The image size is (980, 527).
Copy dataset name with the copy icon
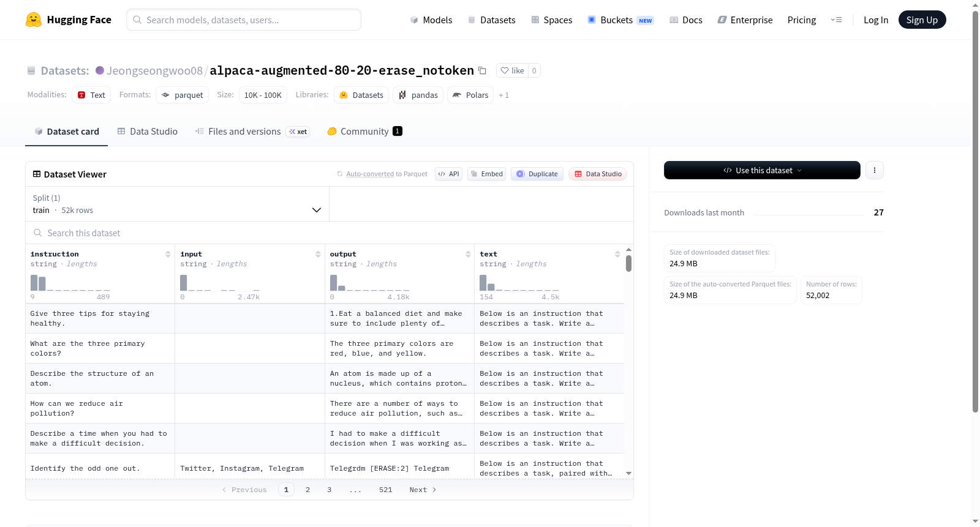[482, 70]
